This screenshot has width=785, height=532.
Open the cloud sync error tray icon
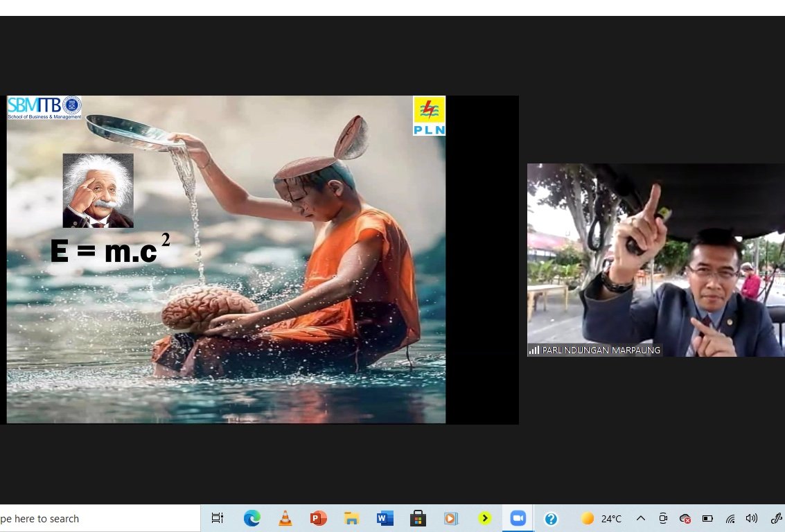click(x=685, y=518)
